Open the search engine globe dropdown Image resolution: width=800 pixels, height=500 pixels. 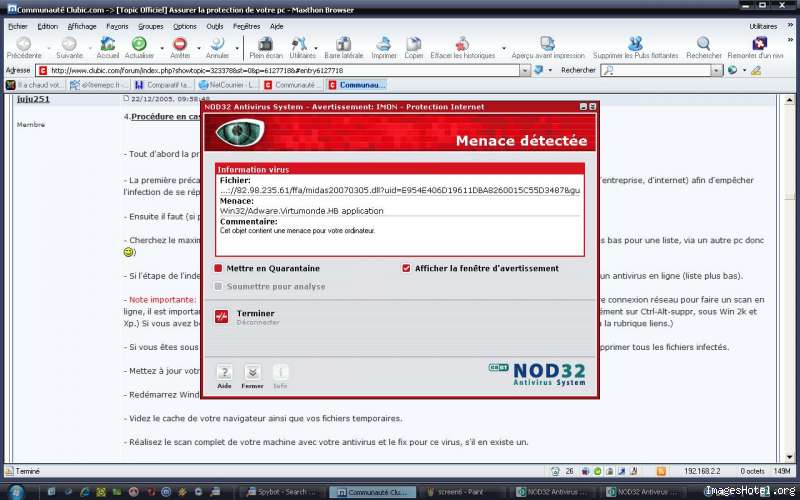coord(744,70)
